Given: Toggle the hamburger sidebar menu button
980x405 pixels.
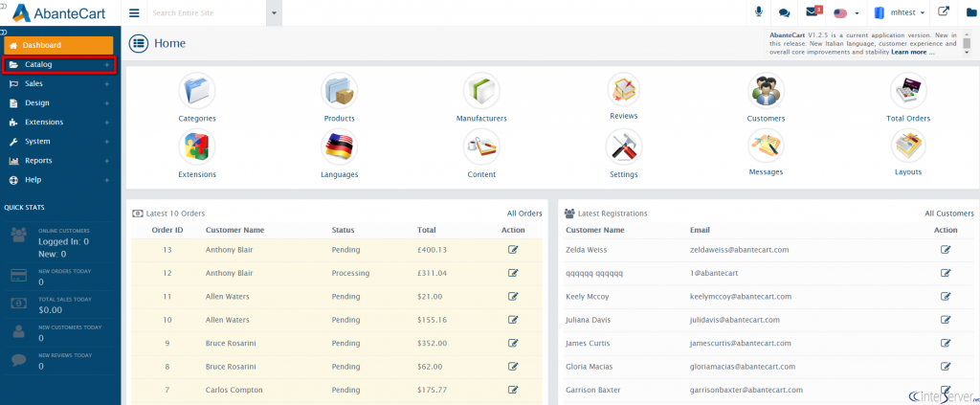Looking at the screenshot, I should click(134, 13).
